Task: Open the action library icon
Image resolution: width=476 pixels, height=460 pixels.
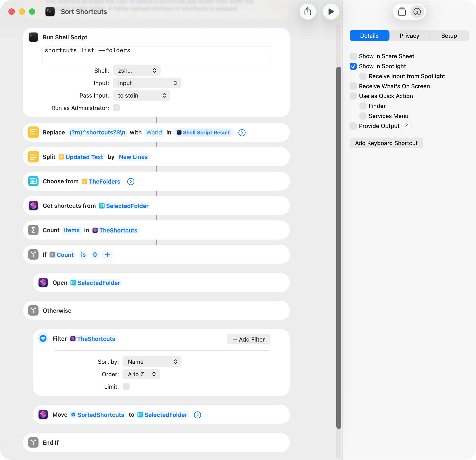Action: (402, 11)
